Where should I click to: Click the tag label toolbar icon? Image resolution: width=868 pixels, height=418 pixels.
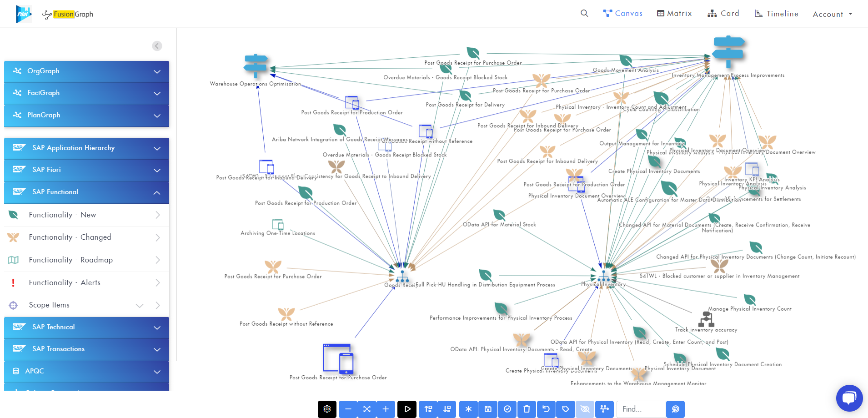coord(566,409)
